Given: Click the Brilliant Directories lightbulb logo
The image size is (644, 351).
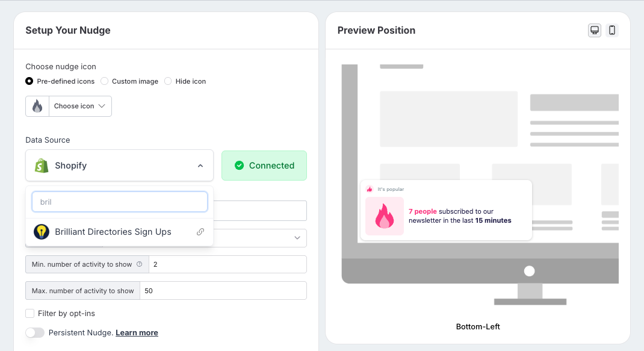Looking at the screenshot, I should (42, 232).
